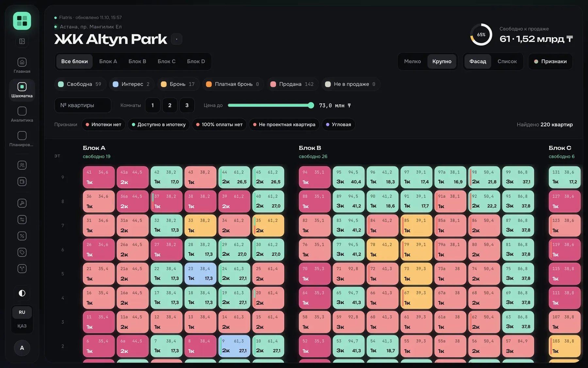Image resolution: width=588 pixels, height=368 pixels.
Task: Toggle the Свободна status filter
Action: click(x=80, y=84)
